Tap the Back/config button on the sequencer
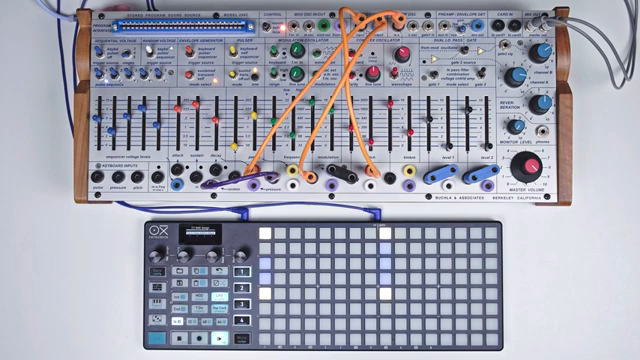640x360 pixels. pos(157,272)
